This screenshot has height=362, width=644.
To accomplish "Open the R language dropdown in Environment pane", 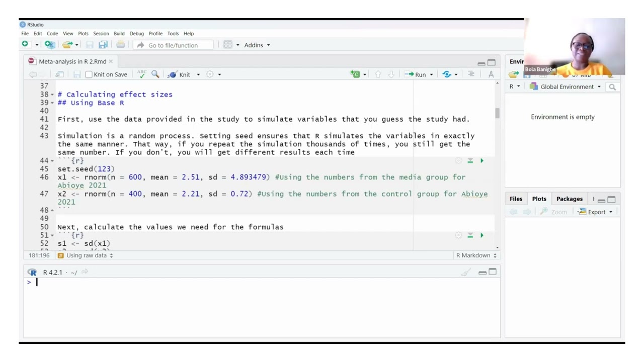I will pyautogui.click(x=514, y=86).
